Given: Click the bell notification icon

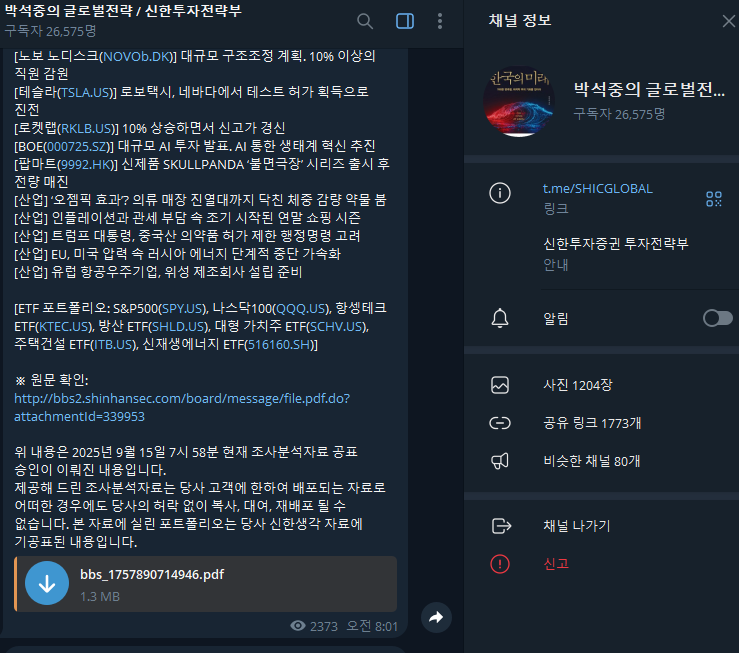Looking at the screenshot, I should click(500, 318).
